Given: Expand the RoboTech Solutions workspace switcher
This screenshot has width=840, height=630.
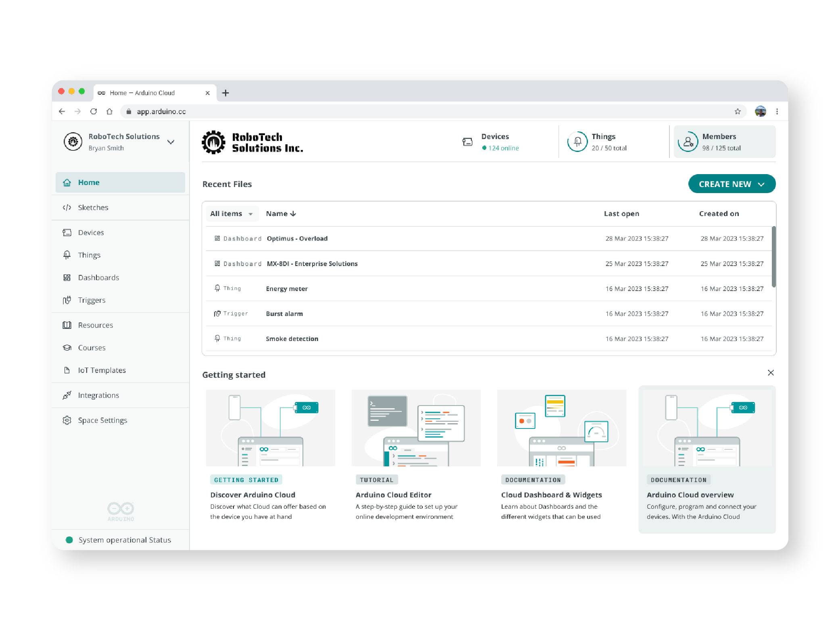Looking at the screenshot, I should coord(171,142).
